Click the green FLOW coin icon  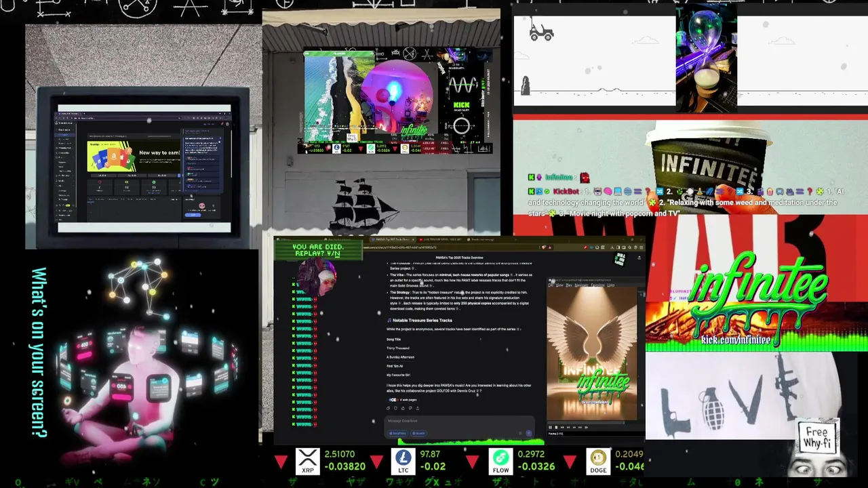click(x=500, y=460)
